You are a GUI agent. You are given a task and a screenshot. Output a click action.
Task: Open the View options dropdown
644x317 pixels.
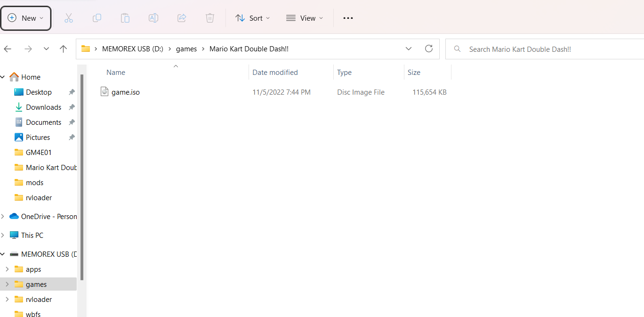tap(305, 18)
